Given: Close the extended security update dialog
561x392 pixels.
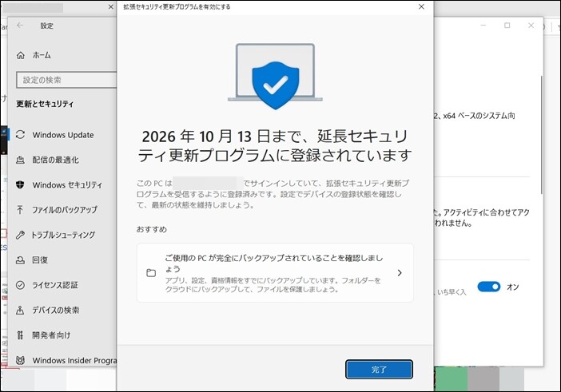Looking at the screenshot, I should (x=421, y=6).
